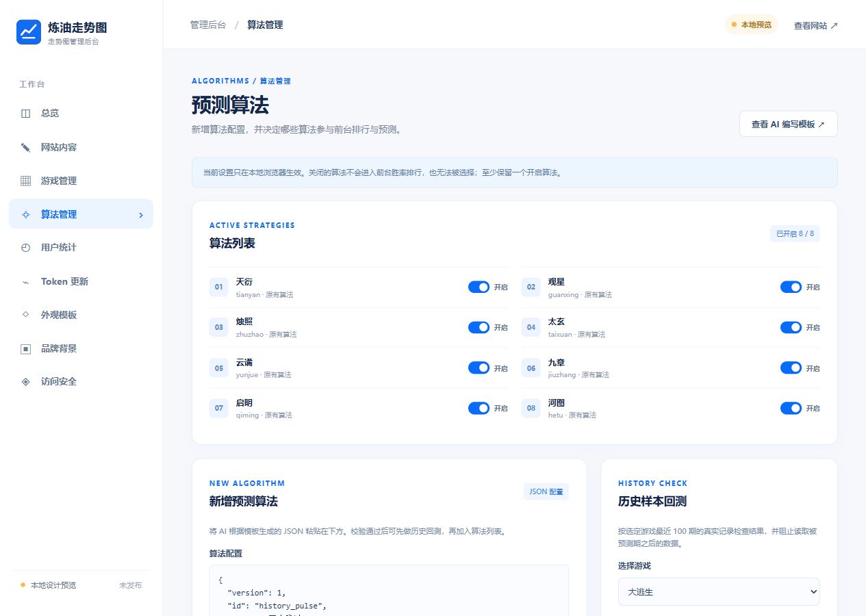The image size is (866, 616).
Task: Click the 未发布 status text
Action: [130, 585]
